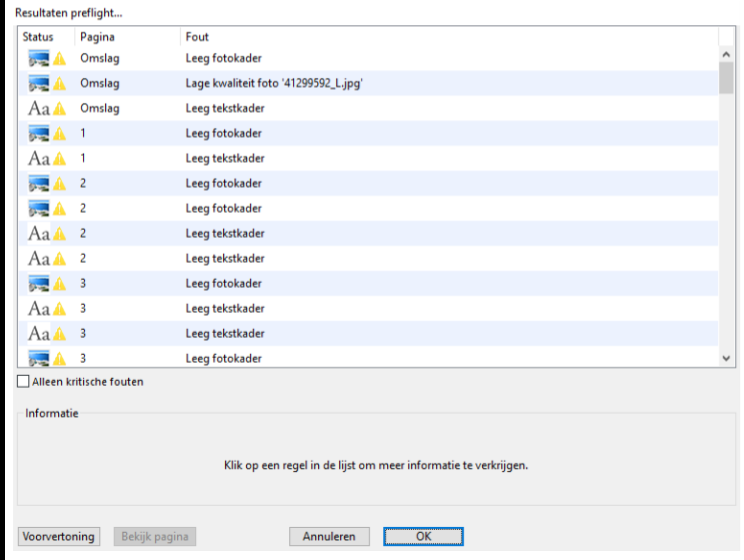Click photo icon on first page 3 row

point(39,284)
